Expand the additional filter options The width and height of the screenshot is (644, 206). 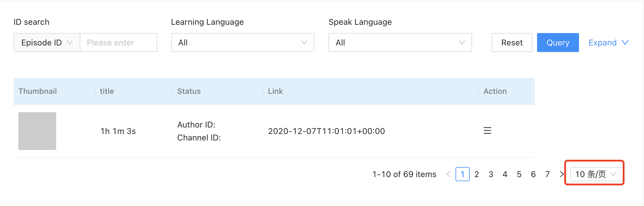[608, 42]
